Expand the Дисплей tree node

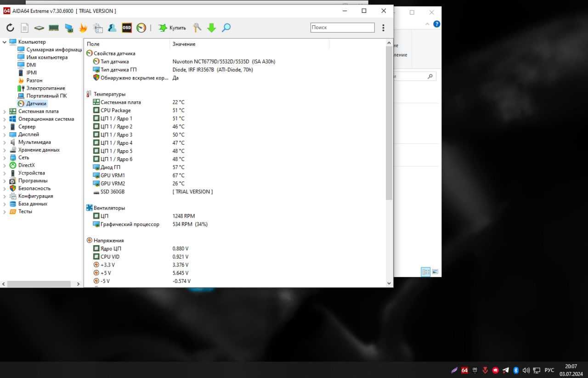click(x=5, y=135)
